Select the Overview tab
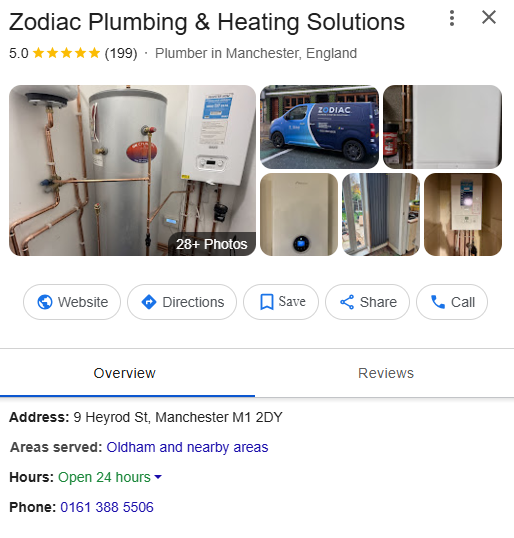 (125, 373)
